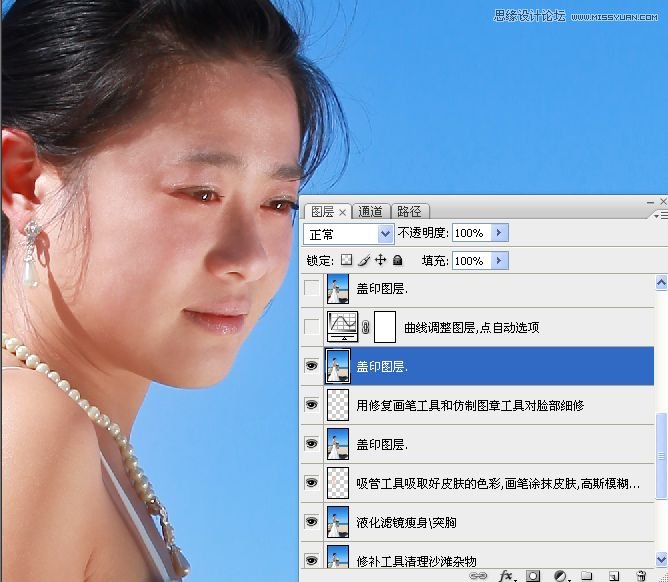668x582 pixels.
Task: Create a new layer
Action: (613, 576)
